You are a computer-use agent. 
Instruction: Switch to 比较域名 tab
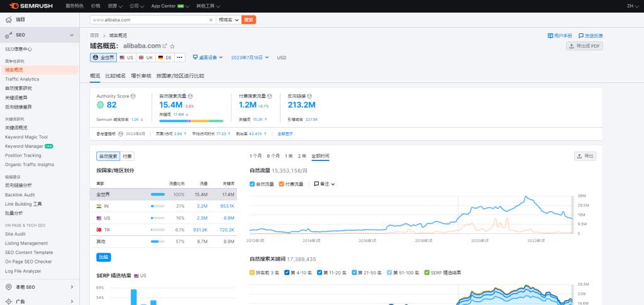tap(116, 76)
